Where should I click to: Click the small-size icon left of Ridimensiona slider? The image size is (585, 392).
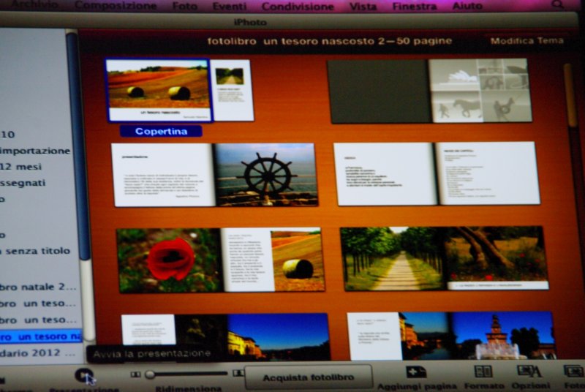(135, 374)
